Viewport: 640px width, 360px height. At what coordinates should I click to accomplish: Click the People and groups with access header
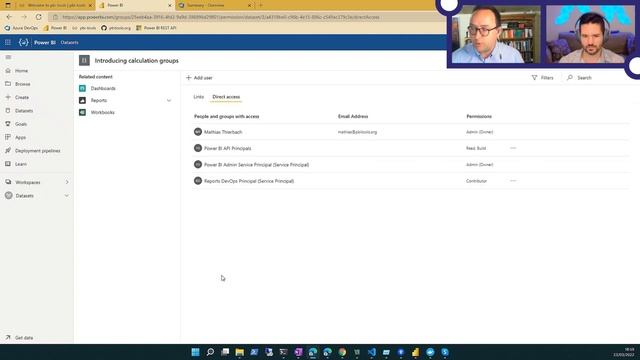click(227, 116)
